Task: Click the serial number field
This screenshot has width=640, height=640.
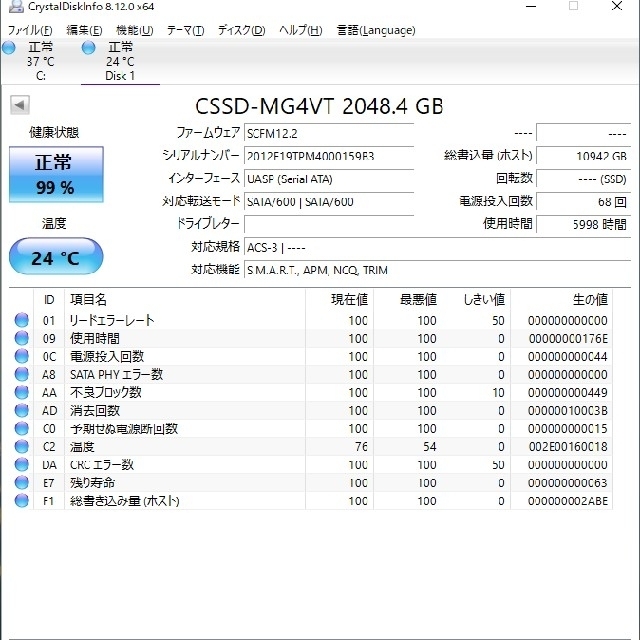Action: point(329,156)
